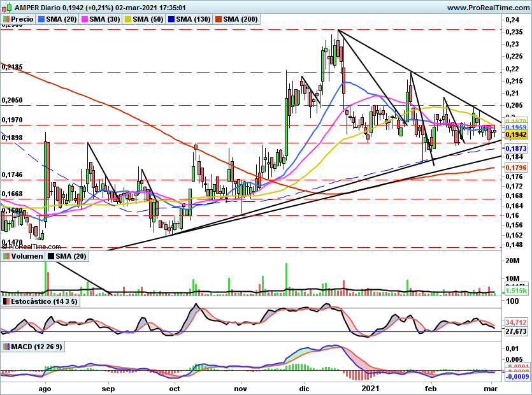Click the MACD value tag -0,0009

click(517, 377)
